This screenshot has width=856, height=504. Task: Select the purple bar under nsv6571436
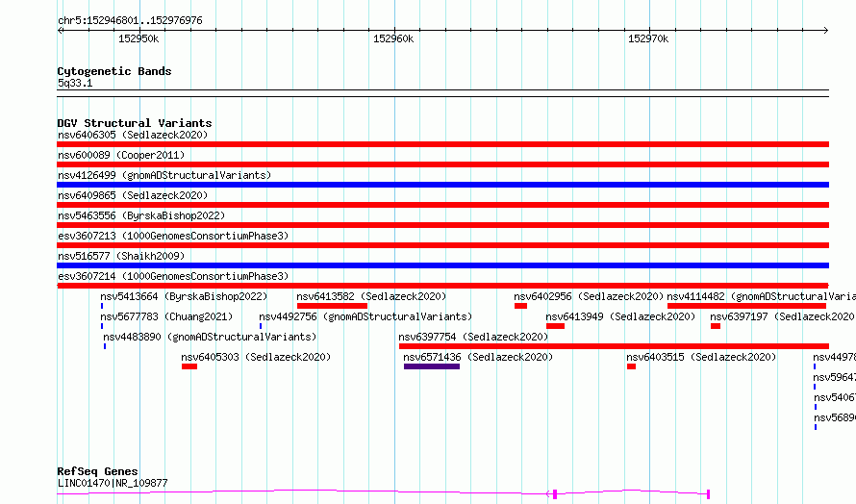[432, 366]
